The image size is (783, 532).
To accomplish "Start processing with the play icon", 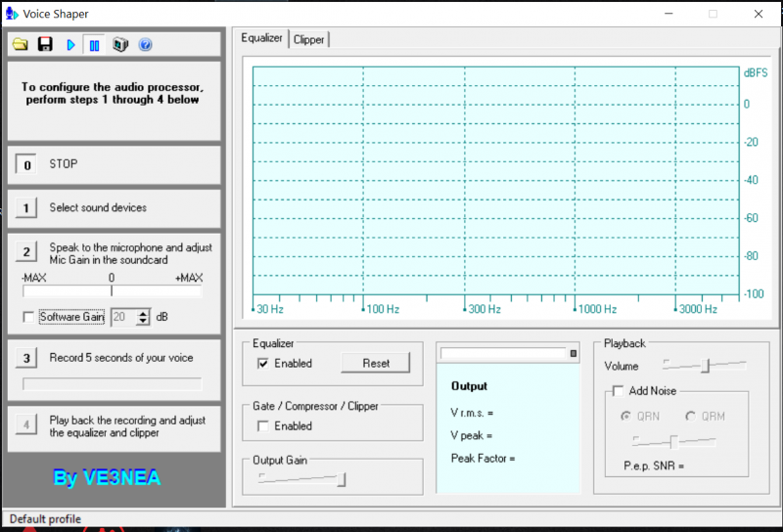I will [70, 45].
